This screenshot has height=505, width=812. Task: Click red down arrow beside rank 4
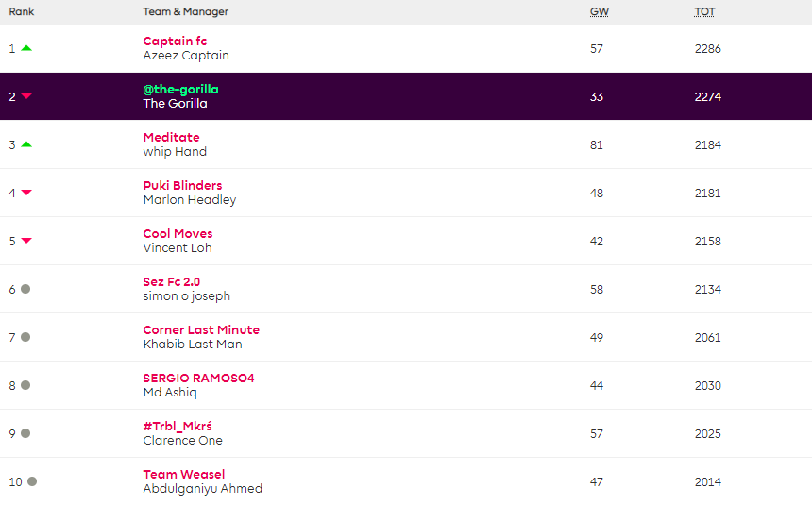[26, 193]
